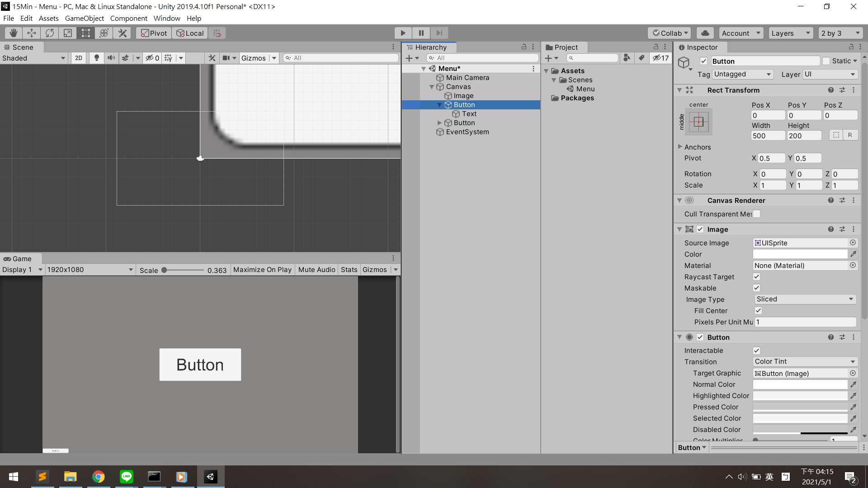The height and width of the screenshot is (488, 868).
Task: Open the cloud services icon
Action: point(705,33)
